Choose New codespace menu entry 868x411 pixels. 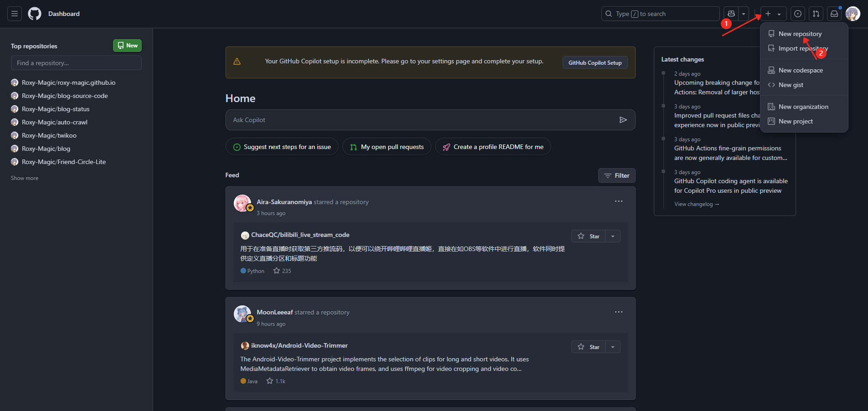coord(800,70)
